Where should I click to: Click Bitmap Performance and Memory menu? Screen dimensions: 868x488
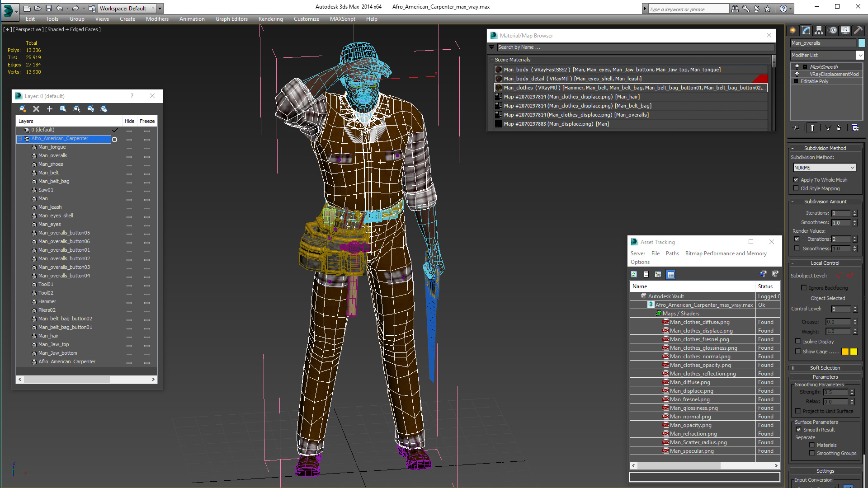pos(726,253)
